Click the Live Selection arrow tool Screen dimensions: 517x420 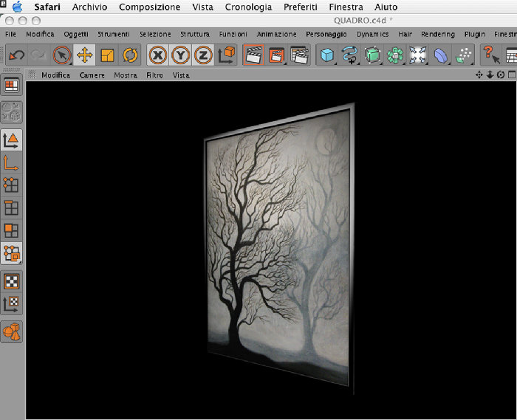click(x=62, y=55)
